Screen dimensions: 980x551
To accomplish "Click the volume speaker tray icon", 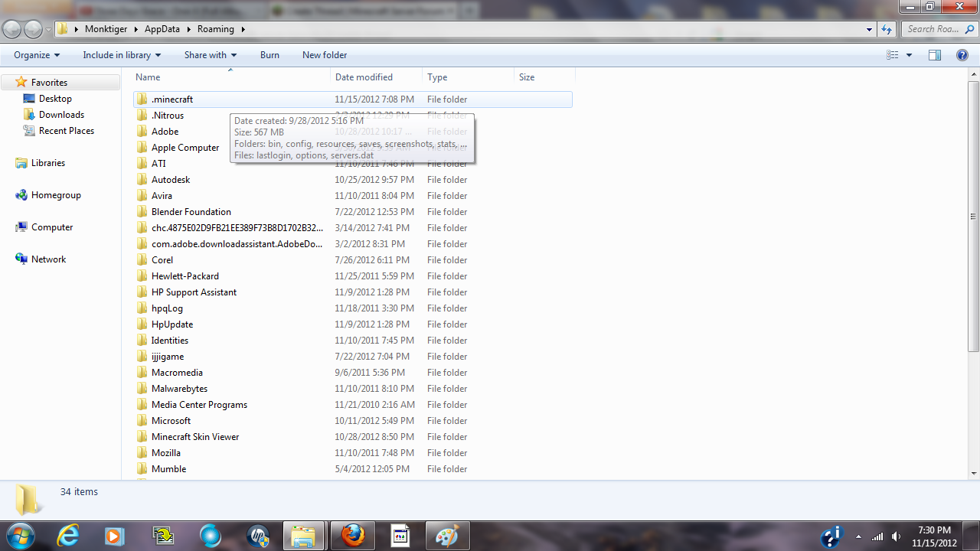I will click(x=897, y=536).
